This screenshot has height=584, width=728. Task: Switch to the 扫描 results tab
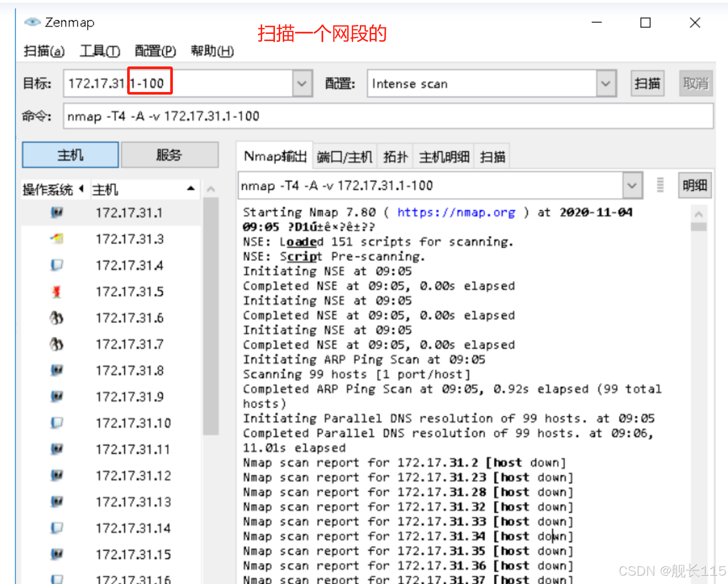(x=492, y=156)
